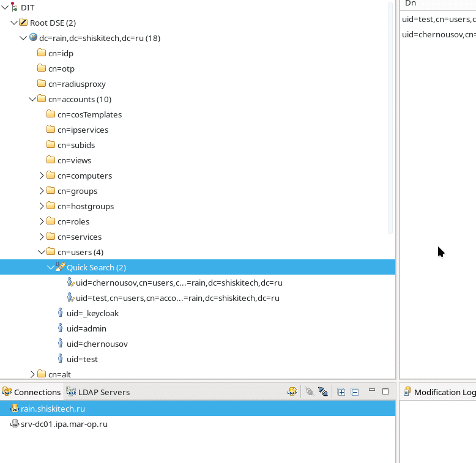This screenshot has width=476, height=463.
Task: Select the cn=views entry
Action: pyautogui.click(x=75, y=160)
